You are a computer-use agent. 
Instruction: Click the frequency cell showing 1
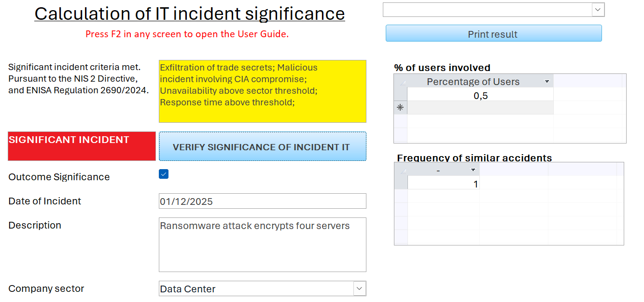tap(443, 183)
